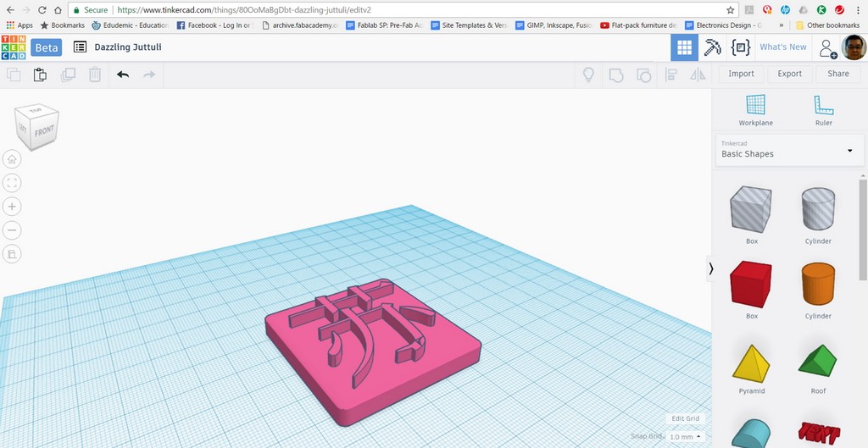Open the Basic Shapes dropdown
Viewport: 868px width, 448px height.
pos(789,149)
